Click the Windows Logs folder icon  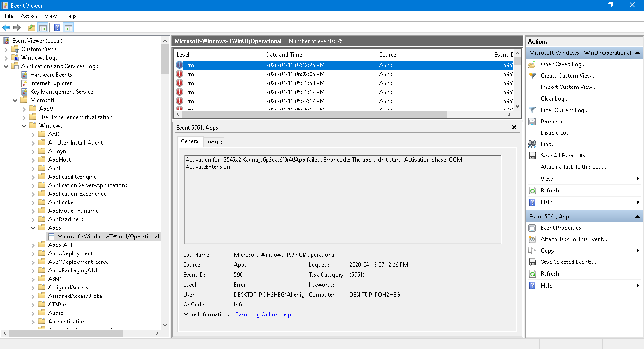pyautogui.click(x=15, y=58)
